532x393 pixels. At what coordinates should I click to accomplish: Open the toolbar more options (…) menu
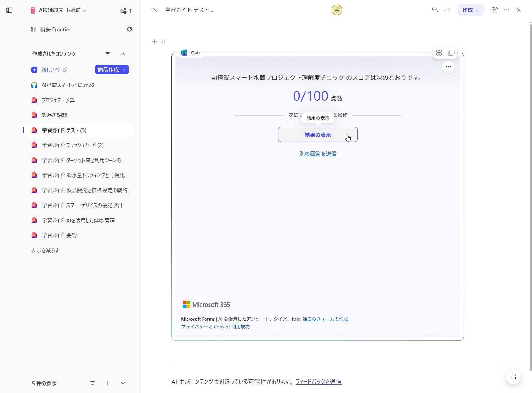pos(507,10)
